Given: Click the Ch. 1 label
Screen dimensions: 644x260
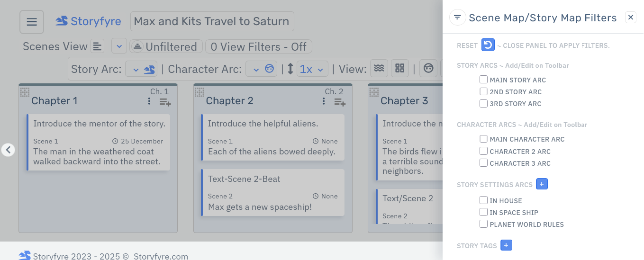Looking at the screenshot, I should click(x=159, y=91).
